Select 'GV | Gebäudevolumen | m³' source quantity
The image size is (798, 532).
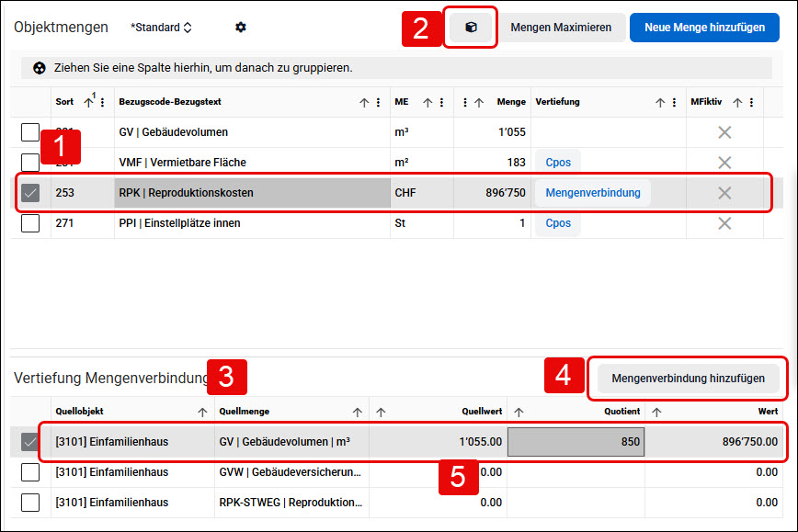pyautogui.click(x=284, y=441)
